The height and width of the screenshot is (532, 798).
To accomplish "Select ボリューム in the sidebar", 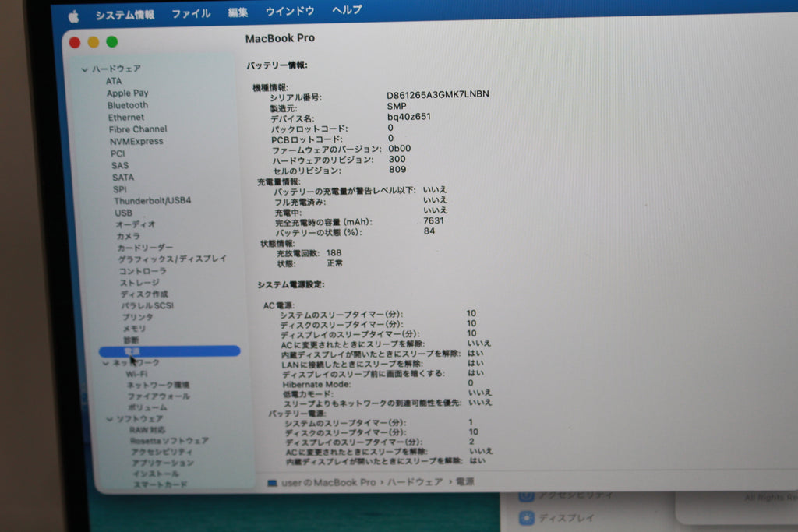I will pyautogui.click(x=147, y=407).
